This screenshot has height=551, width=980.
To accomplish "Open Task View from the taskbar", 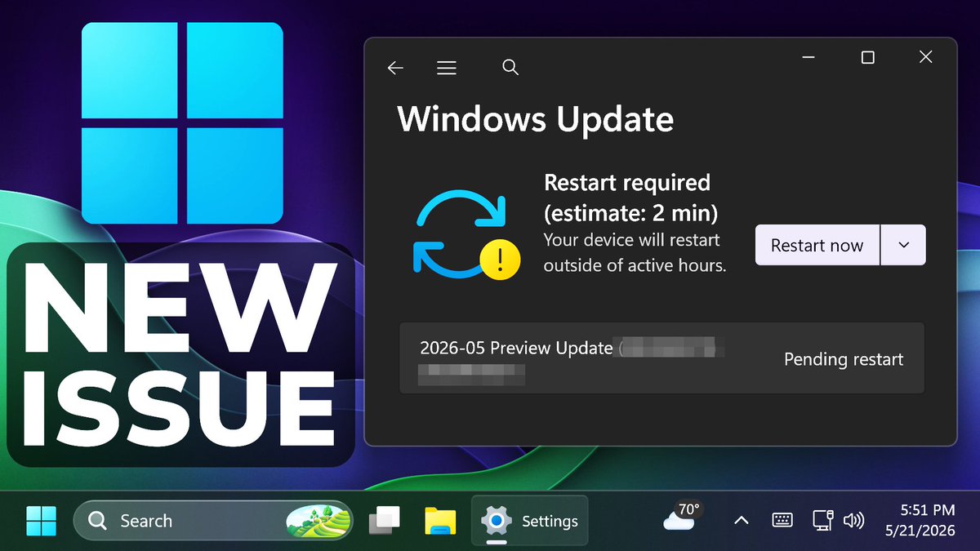I will coord(385,521).
